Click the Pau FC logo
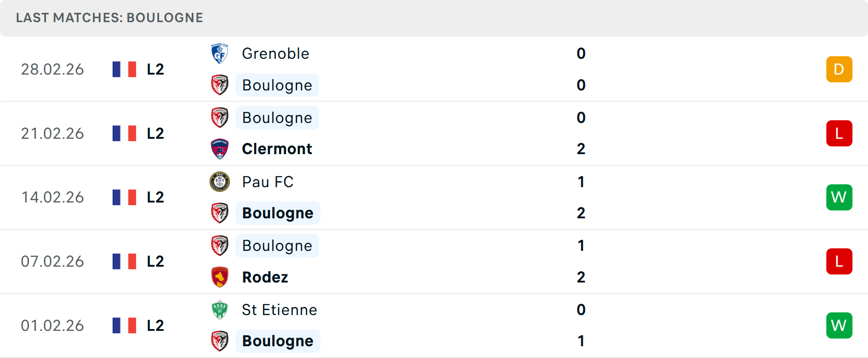The width and height of the screenshot is (868, 358). [x=220, y=182]
